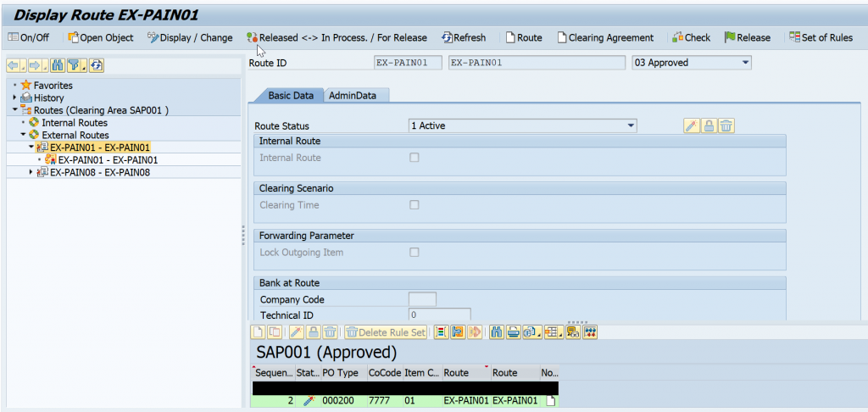Click the Clearing Agreement button

tap(605, 37)
